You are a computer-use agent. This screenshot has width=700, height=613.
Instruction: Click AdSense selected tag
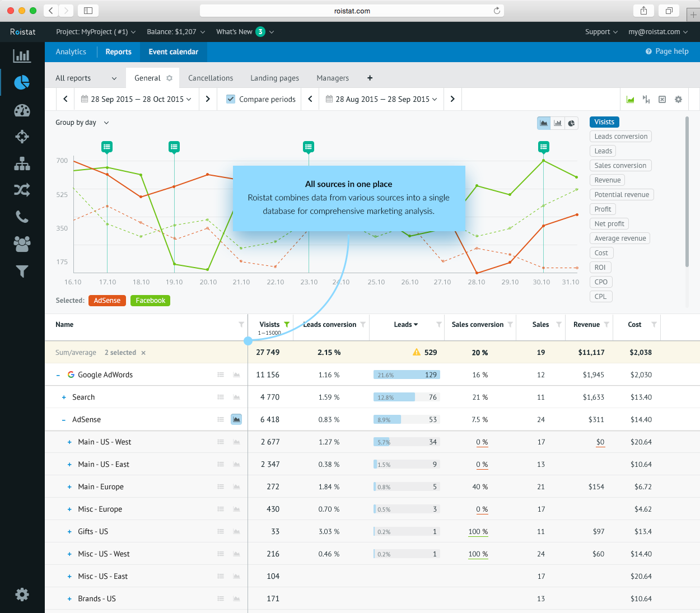click(107, 301)
